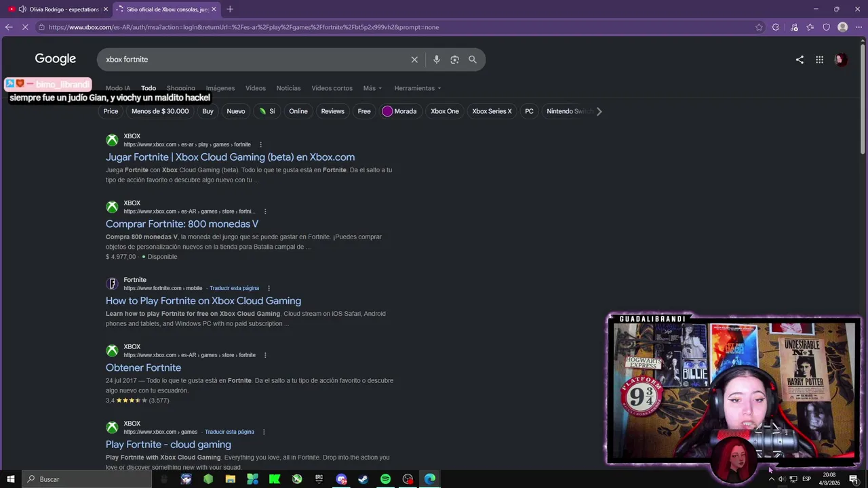Start a voice search with the microphone
The width and height of the screenshot is (868, 488).
tap(437, 60)
